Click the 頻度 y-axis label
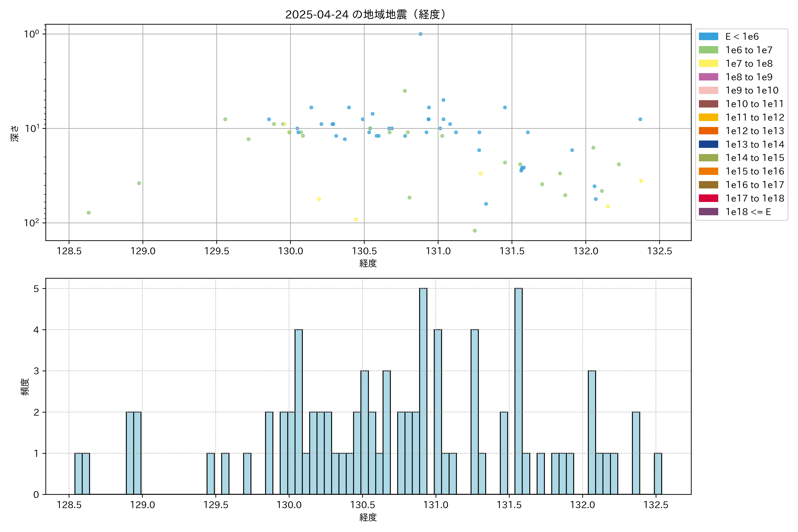This screenshot has height=532, width=798. click(25, 387)
